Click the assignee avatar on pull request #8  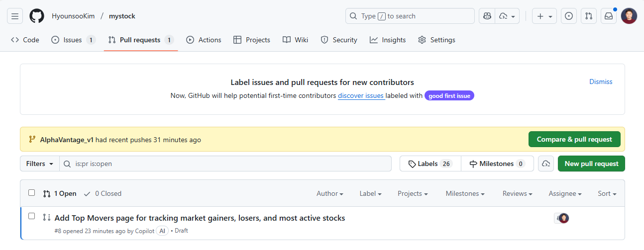[x=563, y=218]
